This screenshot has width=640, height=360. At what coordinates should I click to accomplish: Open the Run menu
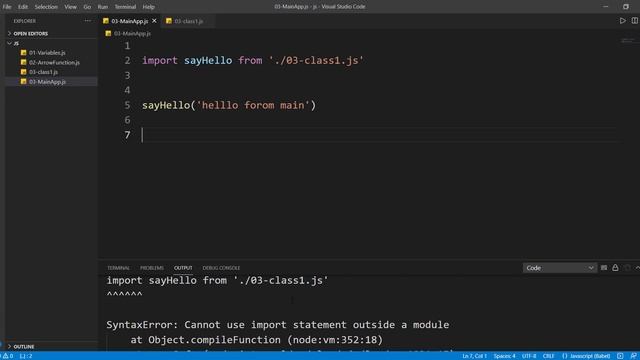click(x=103, y=7)
